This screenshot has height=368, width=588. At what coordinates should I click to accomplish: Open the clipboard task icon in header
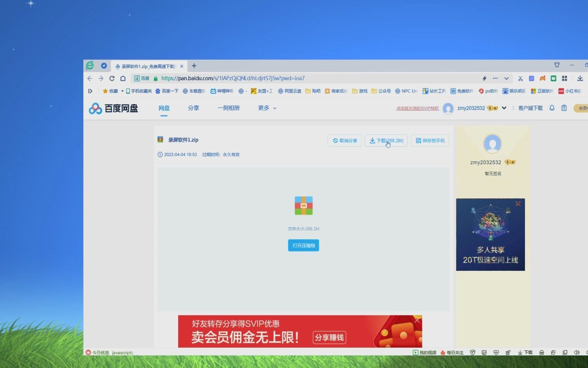[564, 108]
